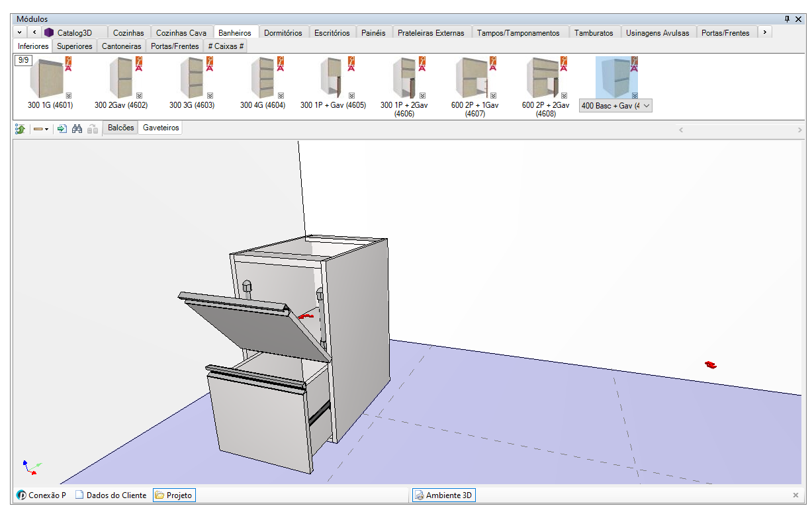Open the Portas/Frentes sub-tab beside Cantoneiras
Viewport: 812px width, 508px height.
pyautogui.click(x=175, y=46)
